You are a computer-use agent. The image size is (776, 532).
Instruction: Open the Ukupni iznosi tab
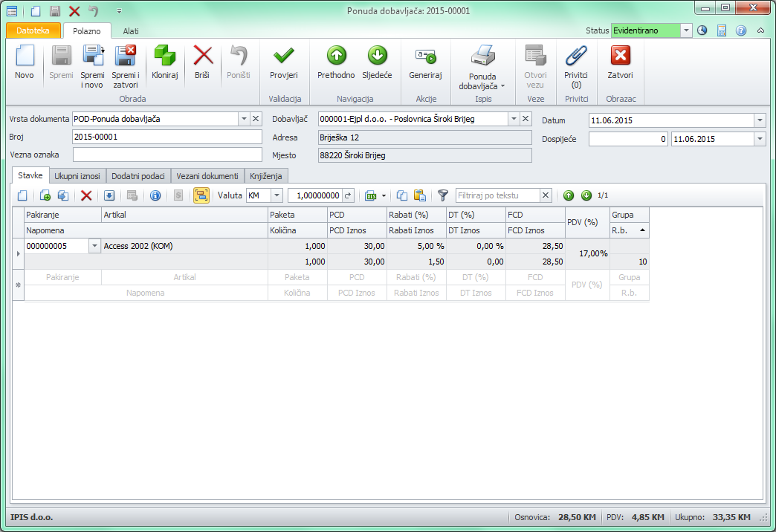tap(77, 176)
